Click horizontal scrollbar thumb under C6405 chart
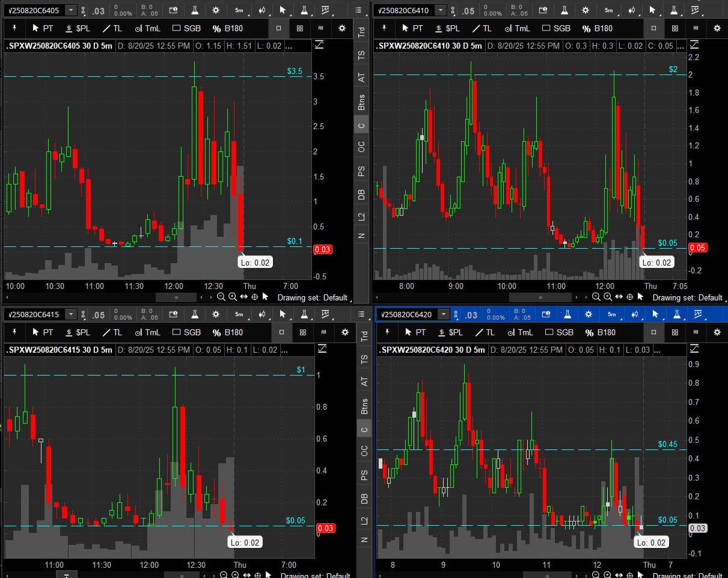Image resolution: width=728 pixels, height=578 pixels. click(176, 297)
